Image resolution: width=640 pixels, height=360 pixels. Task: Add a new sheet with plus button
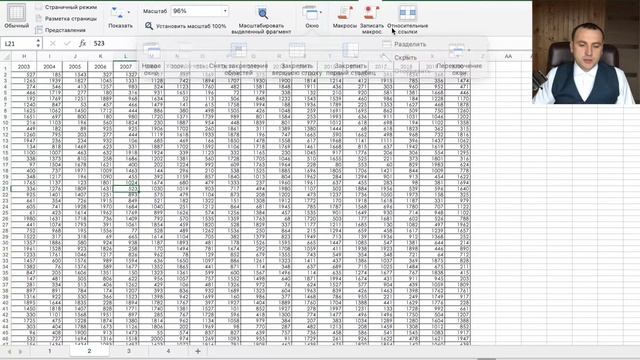click(198, 351)
